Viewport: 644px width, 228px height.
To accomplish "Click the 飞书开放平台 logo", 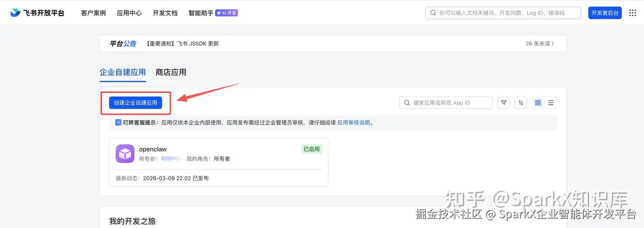I will tap(38, 13).
